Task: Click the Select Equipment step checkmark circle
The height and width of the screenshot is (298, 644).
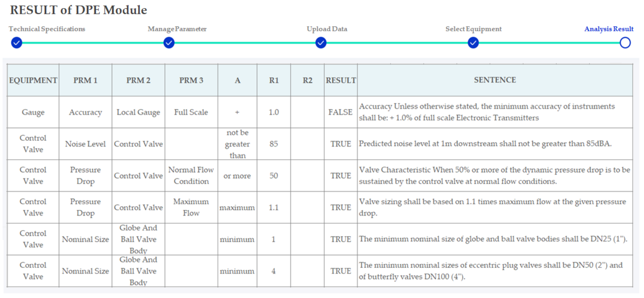Action: click(x=473, y=43)
